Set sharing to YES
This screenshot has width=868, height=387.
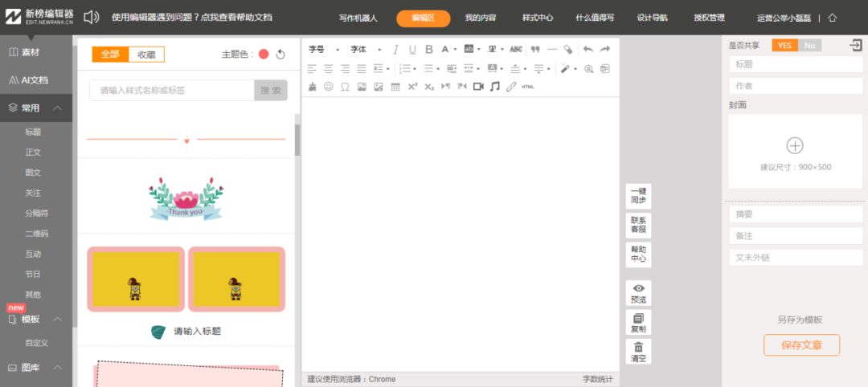pyautogui.click(x=784, y=46)
